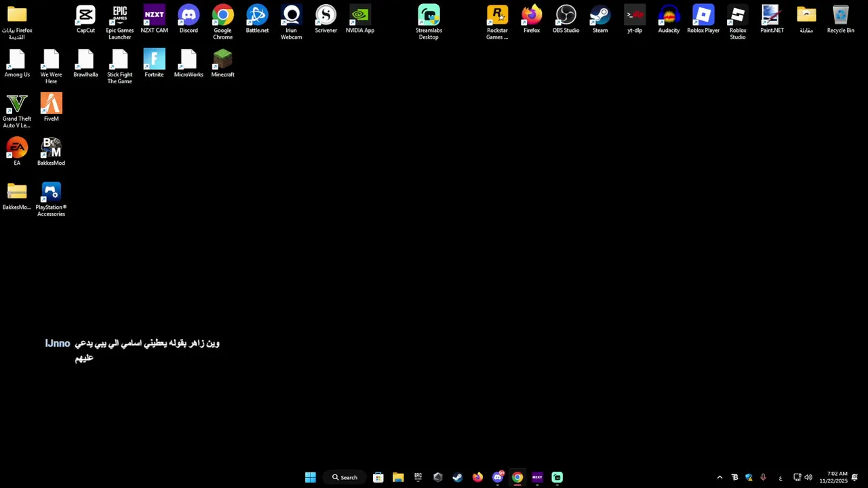This screenshot has height=488, width=868.
Task: Select the Recycle Bin icon
Action: click(x=841, y=20)
